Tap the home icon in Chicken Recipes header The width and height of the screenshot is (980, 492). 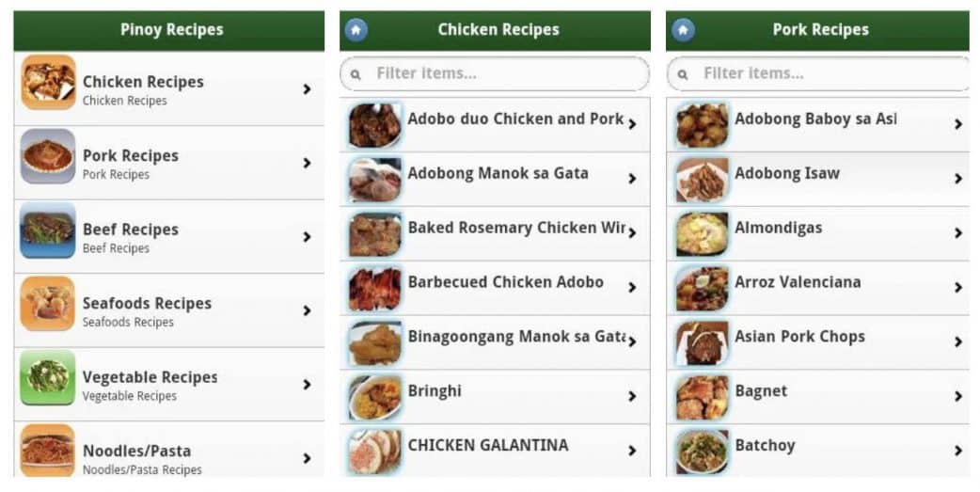[x=356, y=30]
